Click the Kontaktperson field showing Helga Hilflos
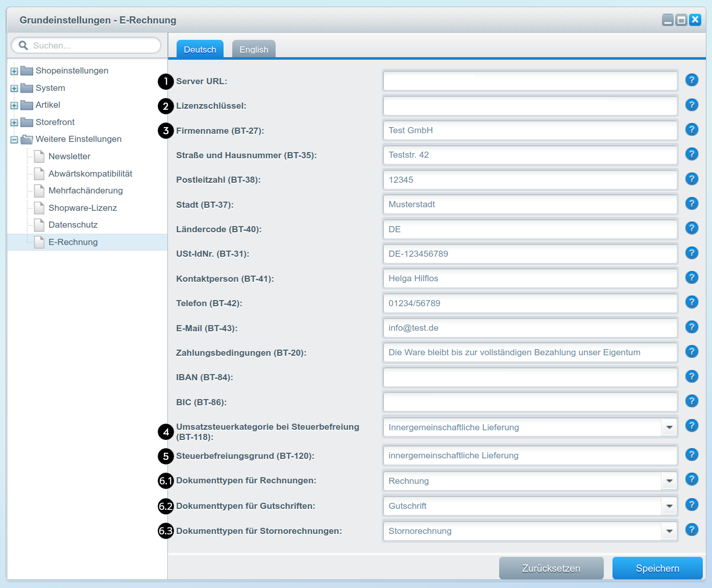The height and width of the screenshot is (588, 712). tap(530, 278)
